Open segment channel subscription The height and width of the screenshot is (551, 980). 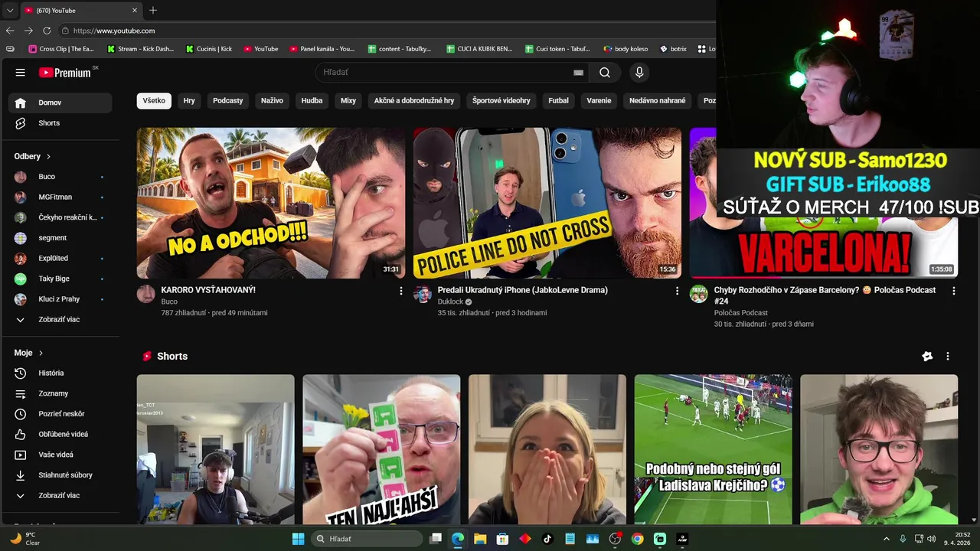[x=60, y=238]
